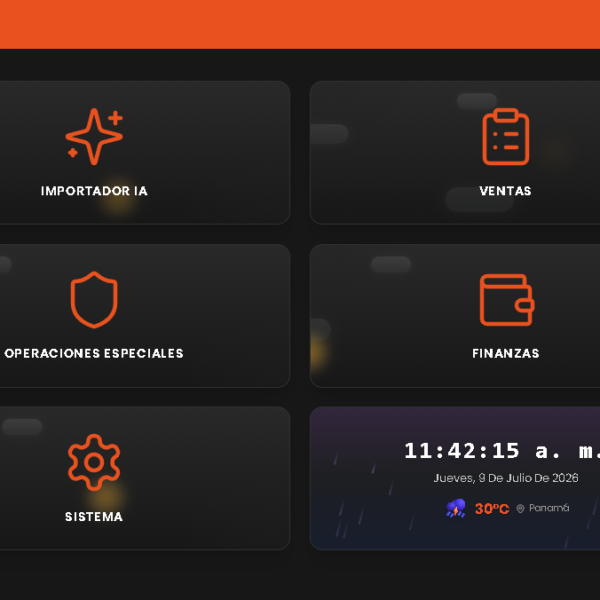Viewport: 600px width, 600px height.
Task: Open the IMPORTADOR IA label
Action: 94,191
